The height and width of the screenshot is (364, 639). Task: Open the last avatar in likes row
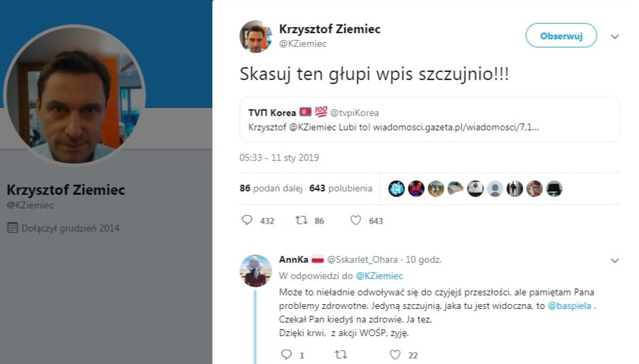554,189
